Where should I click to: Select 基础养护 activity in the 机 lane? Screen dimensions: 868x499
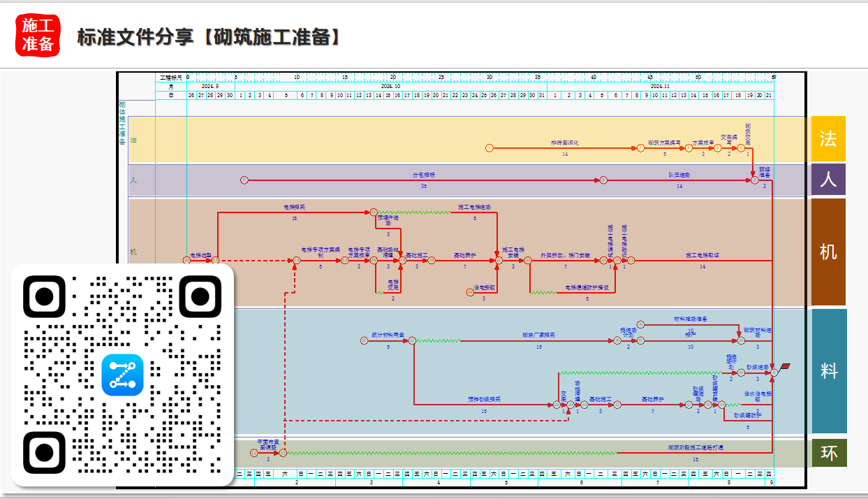pos(464,255)
